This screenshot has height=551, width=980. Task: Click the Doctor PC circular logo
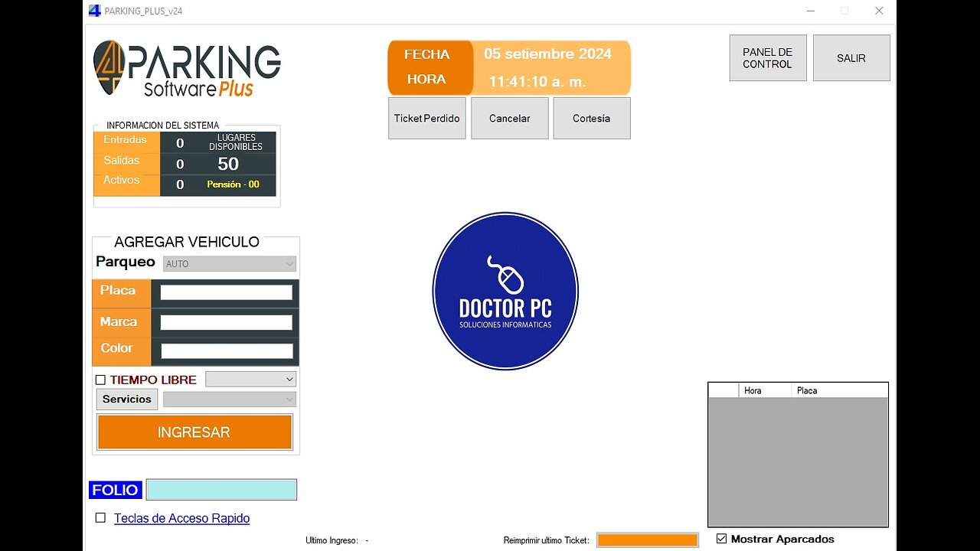(x=505, y=291)
